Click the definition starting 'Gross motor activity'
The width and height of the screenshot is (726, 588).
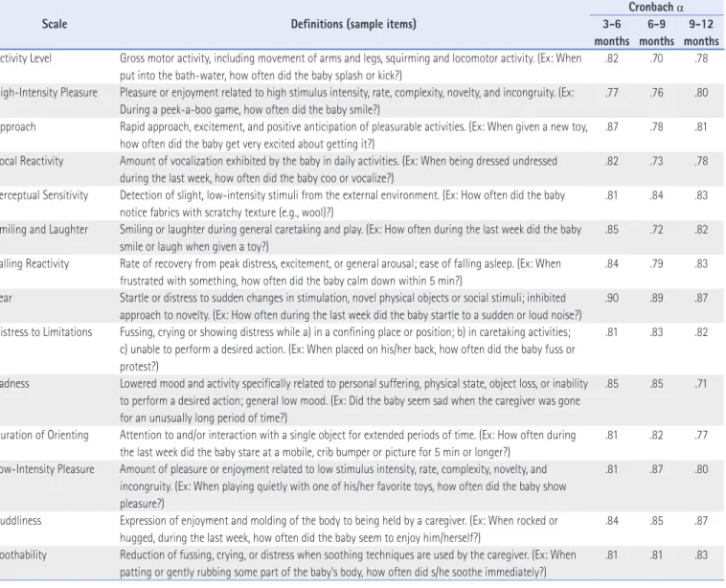[351, 67]
